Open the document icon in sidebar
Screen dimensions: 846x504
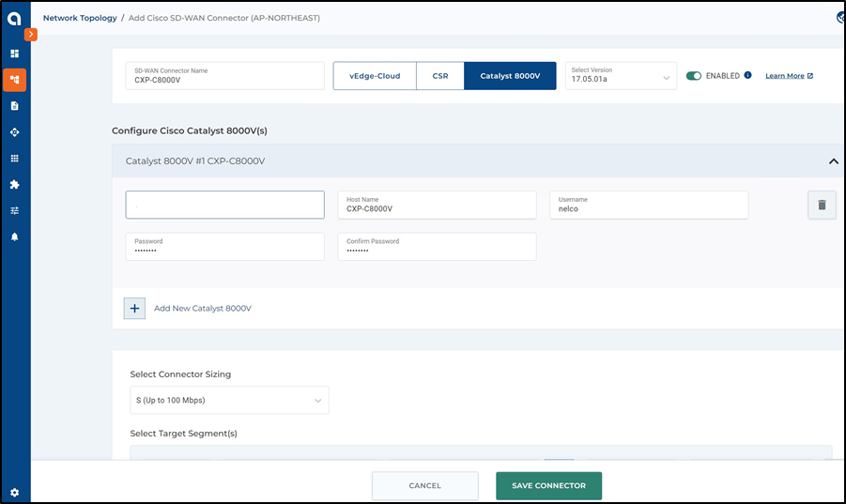coord(15,106)
